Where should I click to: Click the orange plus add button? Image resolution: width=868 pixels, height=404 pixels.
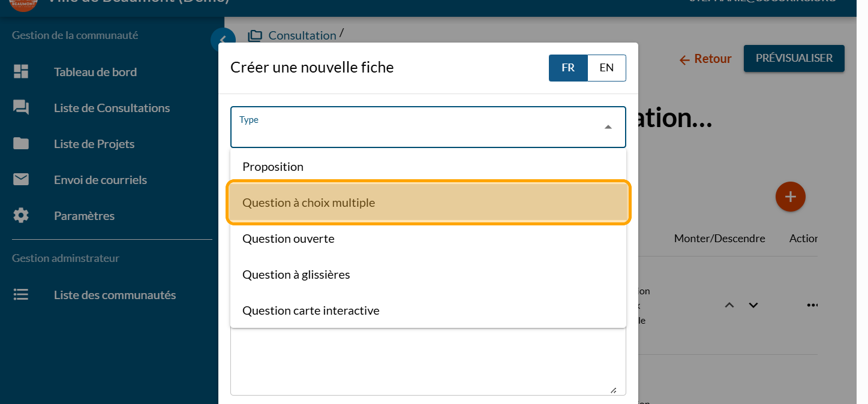pyautogui.click(x=790, y=197)
